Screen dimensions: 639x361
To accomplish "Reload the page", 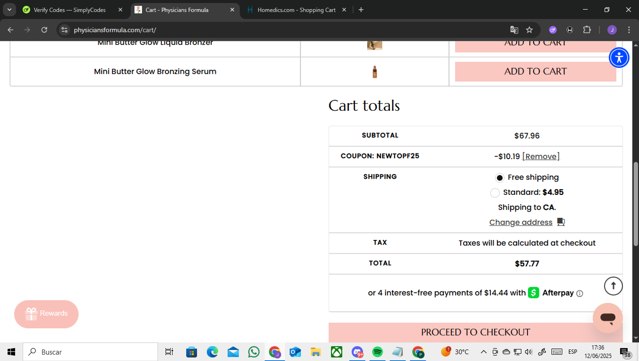I will [44, 30].
